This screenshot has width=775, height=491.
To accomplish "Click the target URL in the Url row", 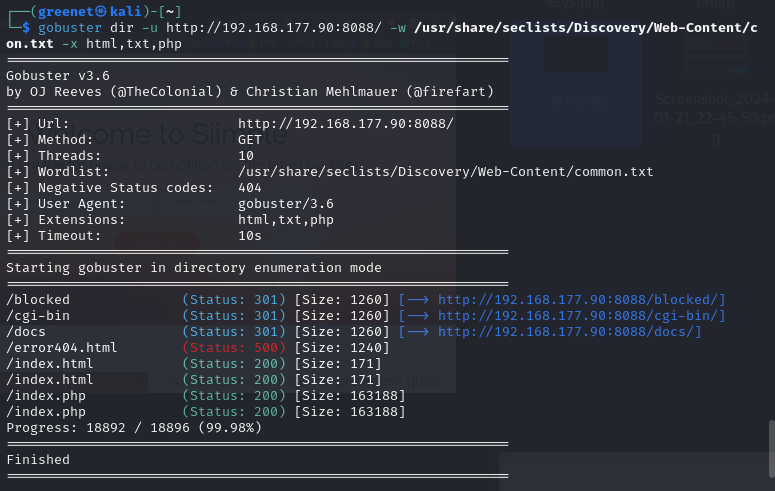I will [x=345, y=123].
